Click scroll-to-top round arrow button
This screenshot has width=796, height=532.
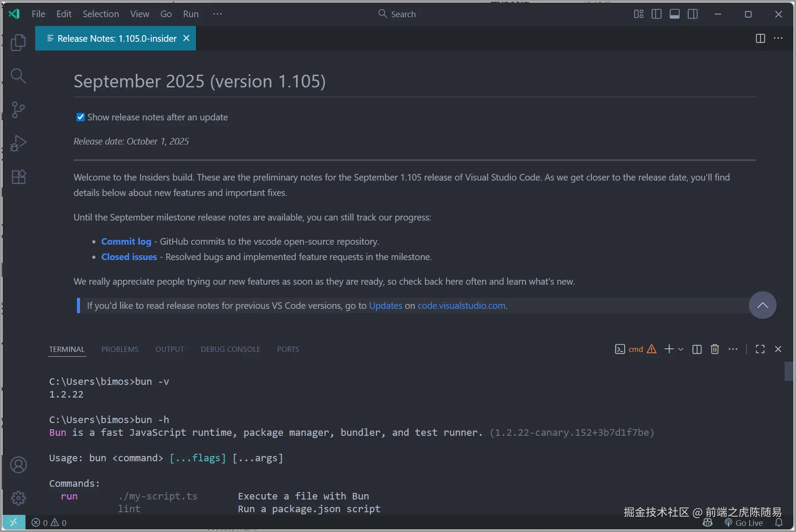[762, 305]
